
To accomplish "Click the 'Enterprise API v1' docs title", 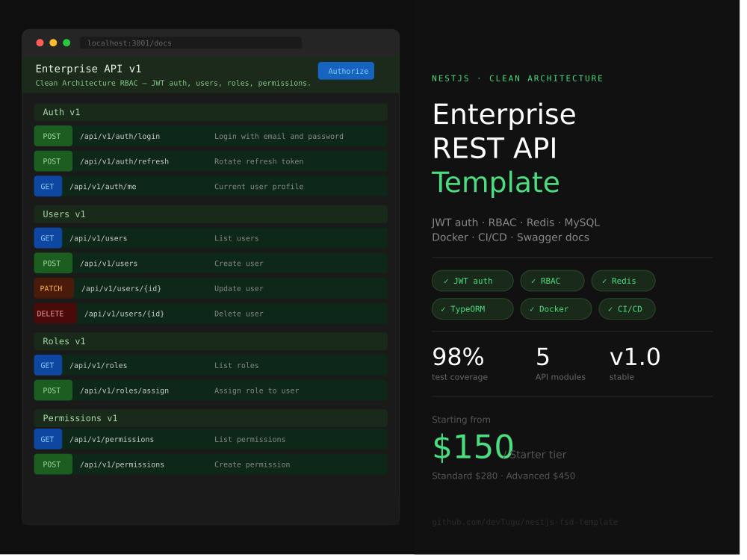I will (x=89, y=69).
